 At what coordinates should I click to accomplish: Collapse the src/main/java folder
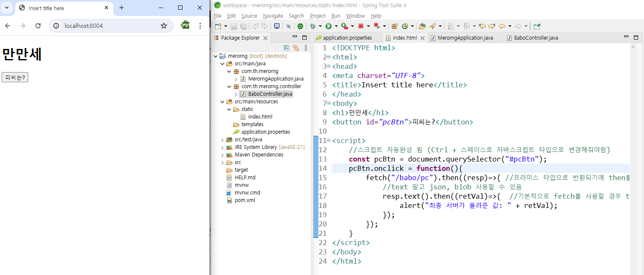pyautogui.click(x=223, y=64)
